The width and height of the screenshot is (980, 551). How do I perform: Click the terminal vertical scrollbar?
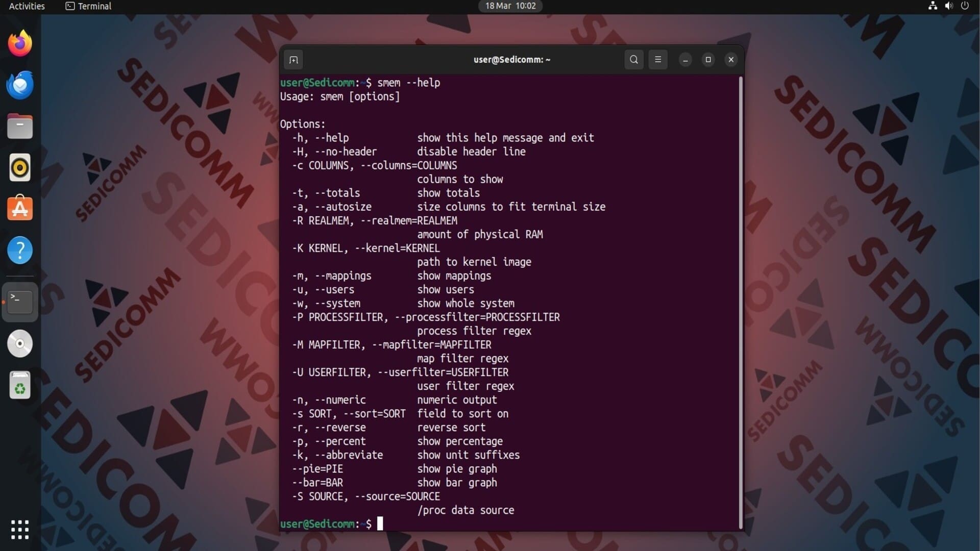741,301
